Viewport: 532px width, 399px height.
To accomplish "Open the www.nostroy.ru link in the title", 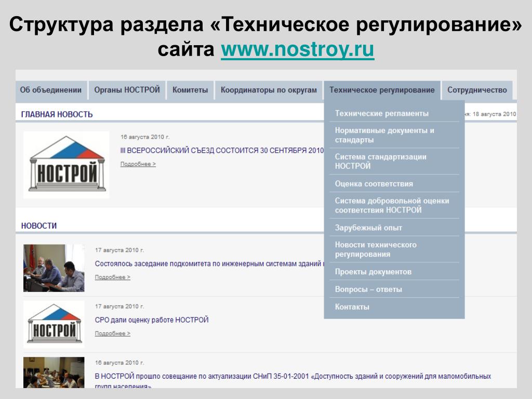I will click(x=298, y=49).
